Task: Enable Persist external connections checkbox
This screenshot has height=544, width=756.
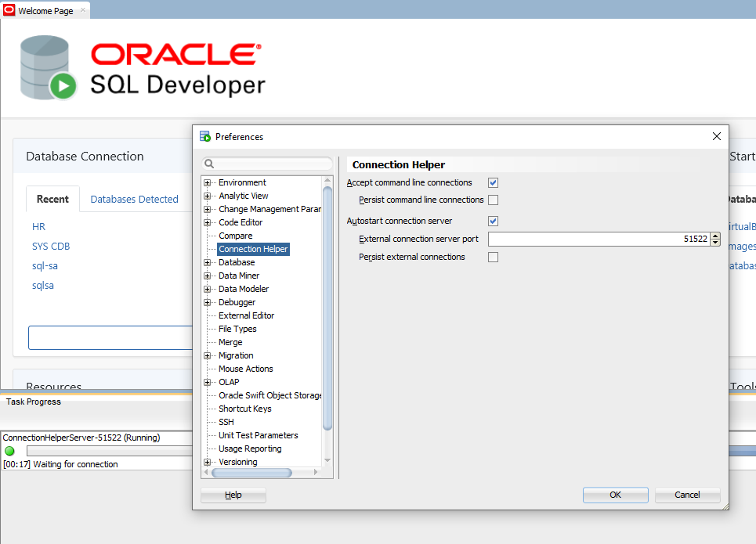Action: (493, 258)
